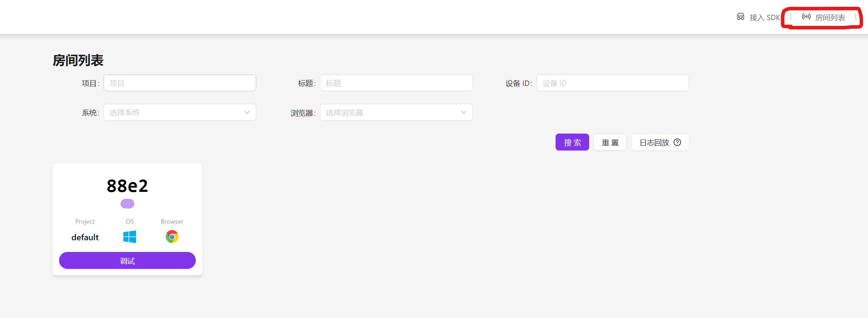Click the Windows OS icon on room card
Screen dimensions: 868x318
[x=130, y=237]
